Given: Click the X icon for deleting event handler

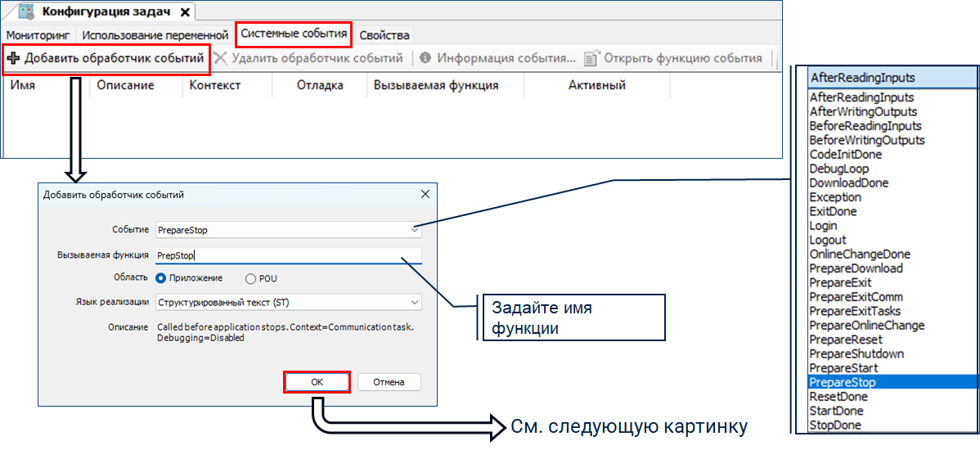Looking at the screenshot, I should click(220, 58).
